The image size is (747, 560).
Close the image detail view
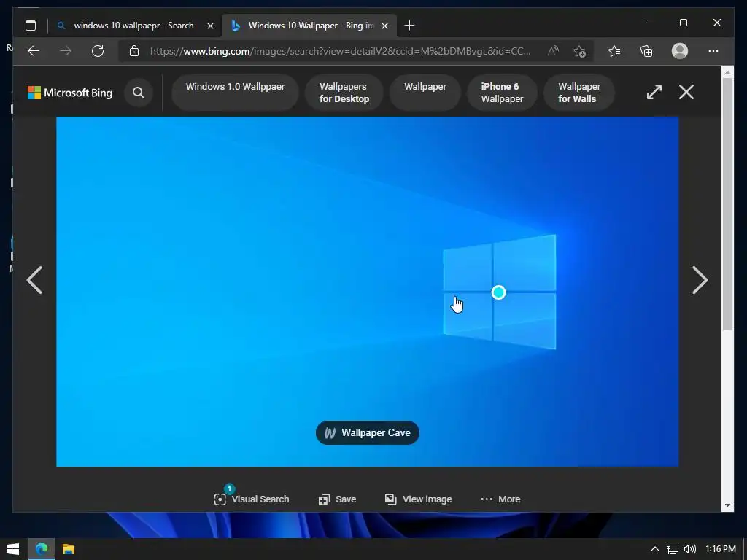pos(686,92)
